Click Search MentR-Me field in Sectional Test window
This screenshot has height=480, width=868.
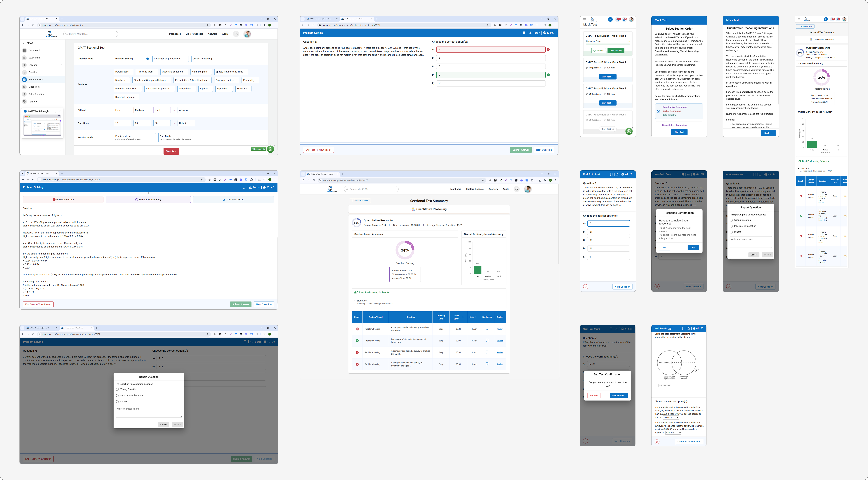pyautogui.click(x=91, y=34)
